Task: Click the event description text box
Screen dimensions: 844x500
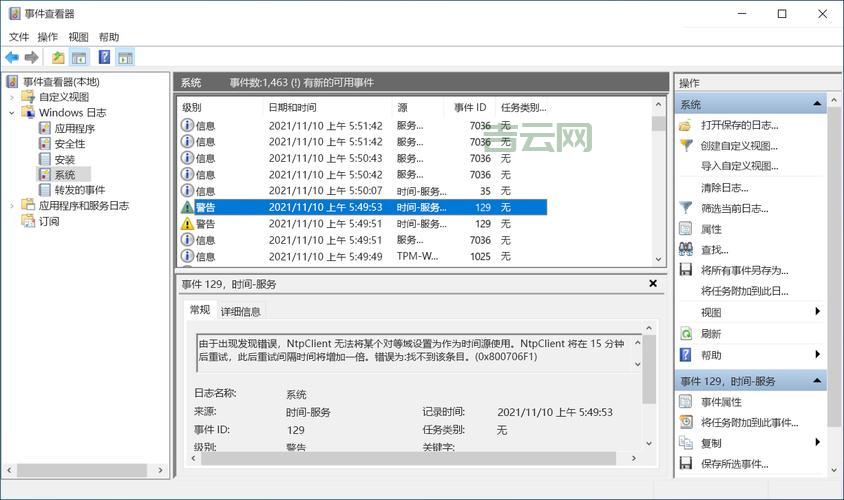Action: pyautogui.click(x=416, y=351)
